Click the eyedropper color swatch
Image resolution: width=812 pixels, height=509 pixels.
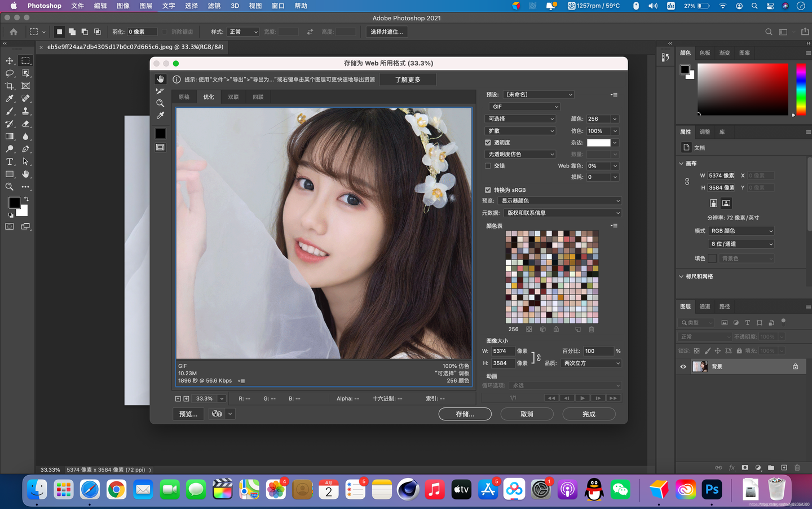click(x=160, y=133)
